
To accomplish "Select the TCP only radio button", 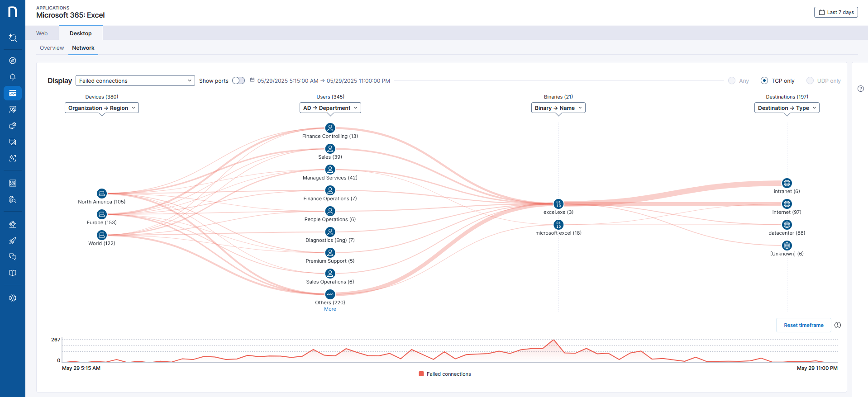I will click(764, 80).
